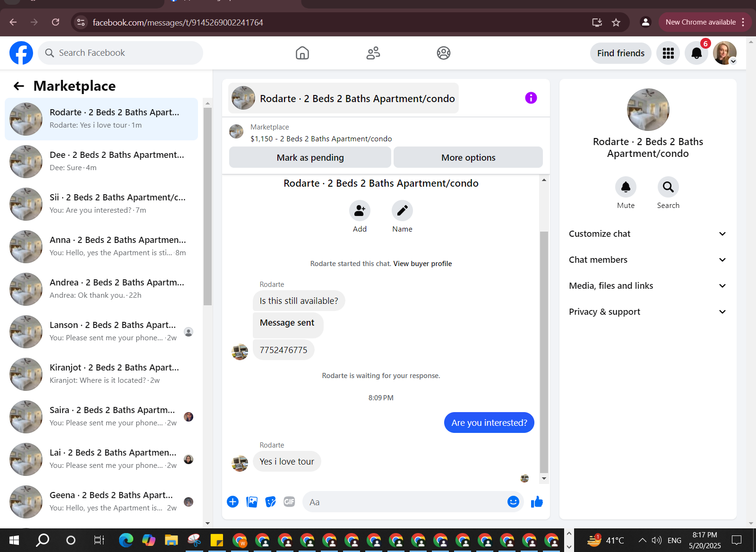Open the apps grid menu icon
The width and height of the screenshot is (756, 552).
coord(668,53)
